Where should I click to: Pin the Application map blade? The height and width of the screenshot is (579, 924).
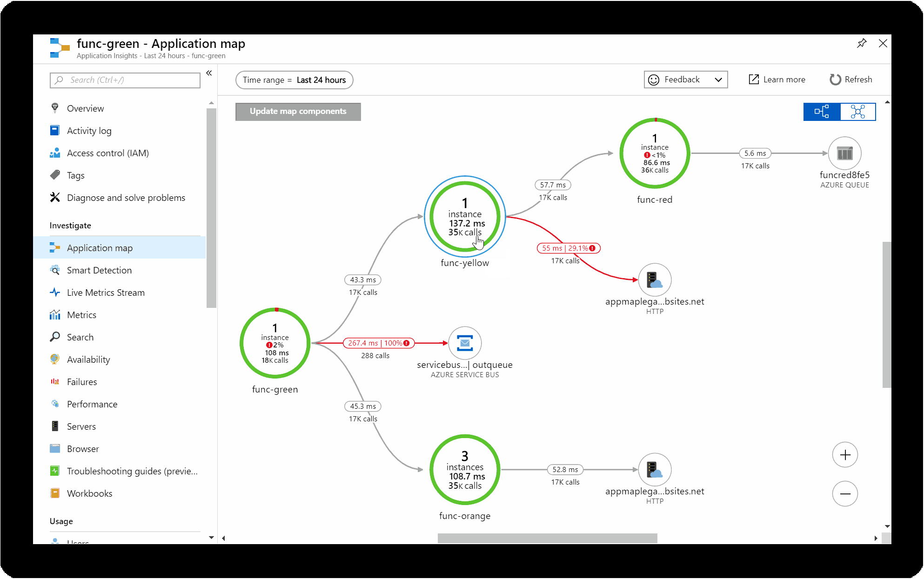click(862, 43)
